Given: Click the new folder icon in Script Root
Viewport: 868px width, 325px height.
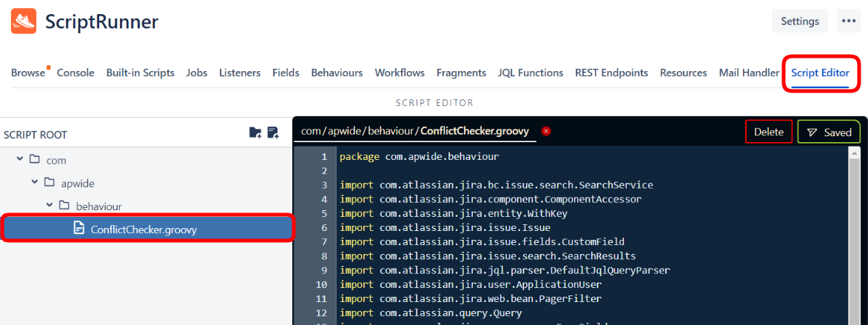Looking at the screenshot, I should [x=255, y=133].
